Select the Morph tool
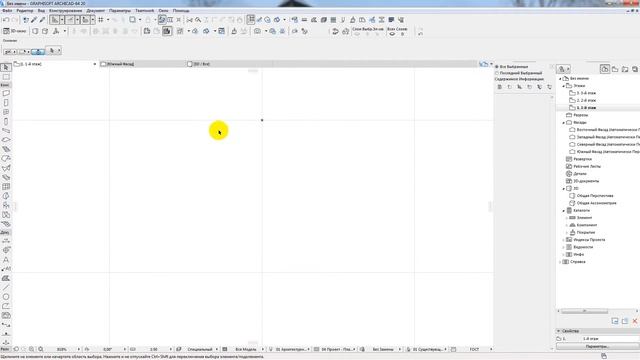This screenshot has height=360, width=640. point(6,196)
